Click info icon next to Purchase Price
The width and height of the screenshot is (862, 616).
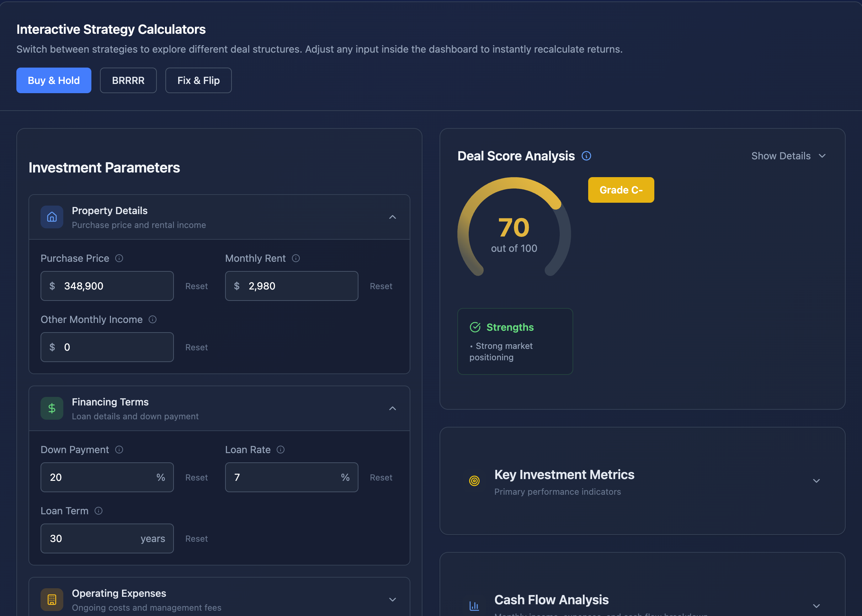(x=119, y=258)
